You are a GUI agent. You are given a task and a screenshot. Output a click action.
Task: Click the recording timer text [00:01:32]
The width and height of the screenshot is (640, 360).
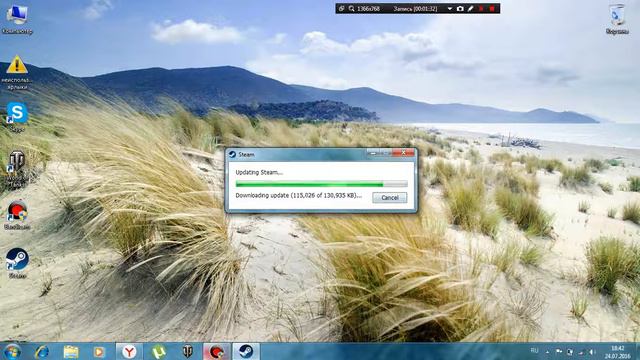coord(425,9)
